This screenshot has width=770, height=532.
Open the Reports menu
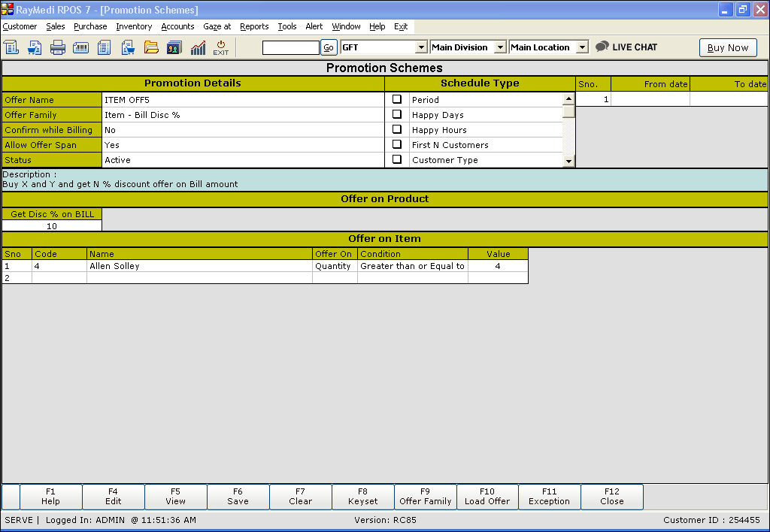tap(254, 26)
